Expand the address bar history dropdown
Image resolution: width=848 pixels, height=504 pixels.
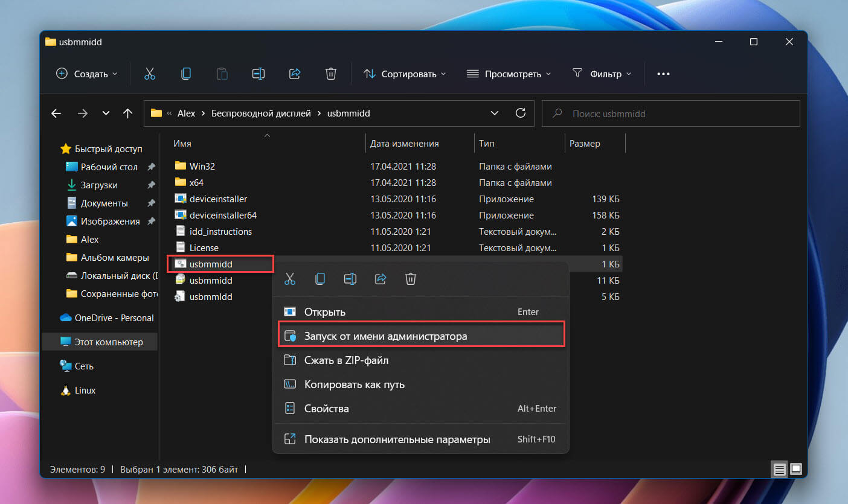click(x=495, y=113)
